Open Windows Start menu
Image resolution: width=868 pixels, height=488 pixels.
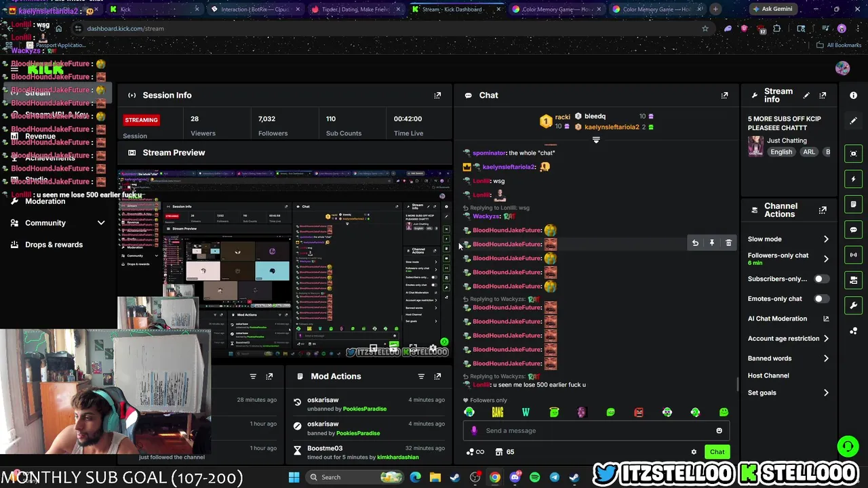point(294,477)
